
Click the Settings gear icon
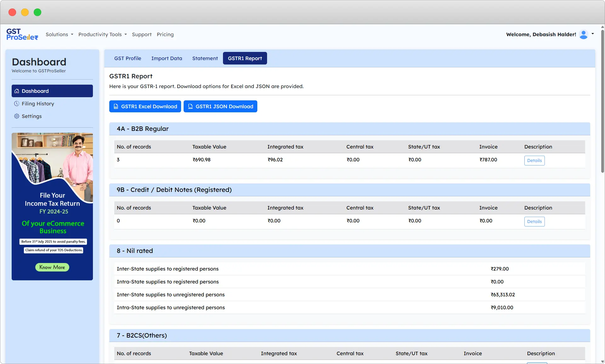[17, 116]
